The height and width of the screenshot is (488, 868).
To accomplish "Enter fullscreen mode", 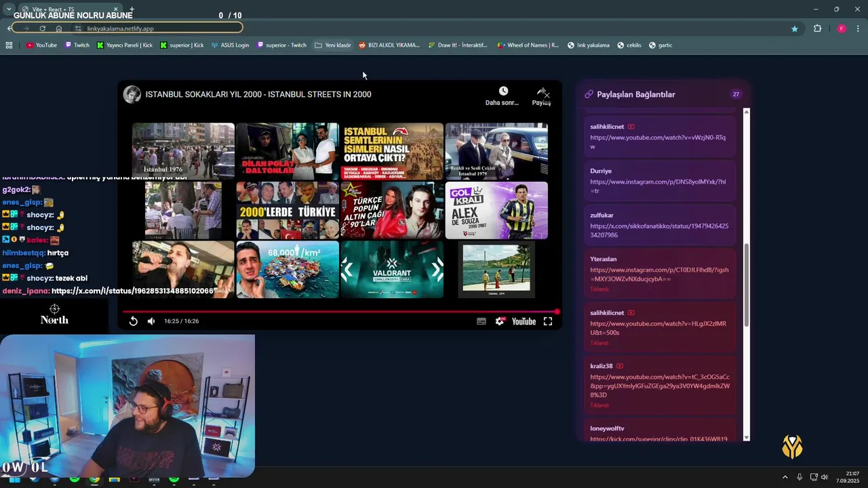I will pos(548,321).
